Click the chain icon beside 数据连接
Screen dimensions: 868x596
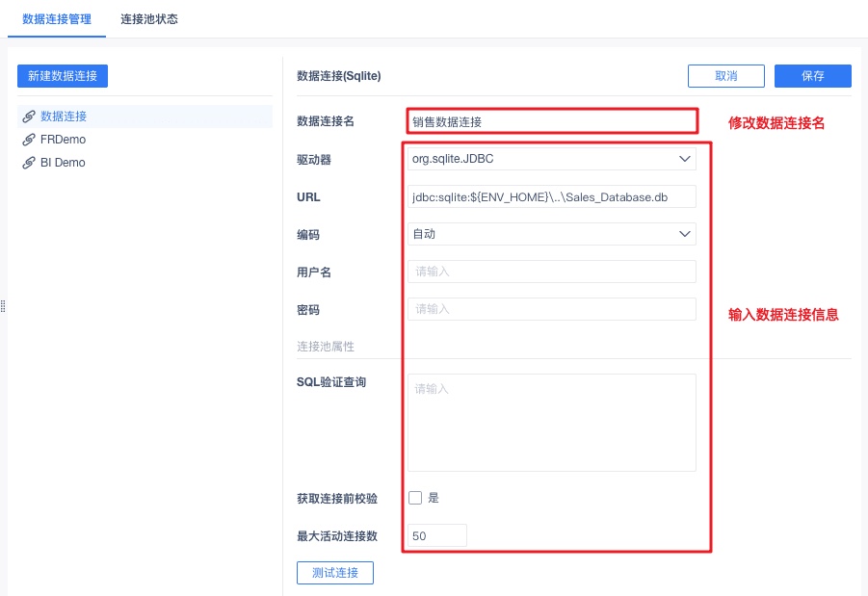(29, 117)
